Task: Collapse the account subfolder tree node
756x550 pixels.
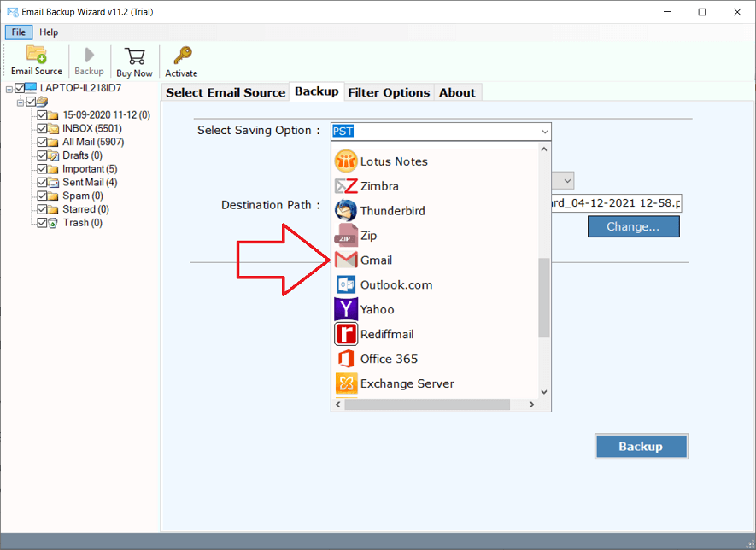Action: (21, 102)
